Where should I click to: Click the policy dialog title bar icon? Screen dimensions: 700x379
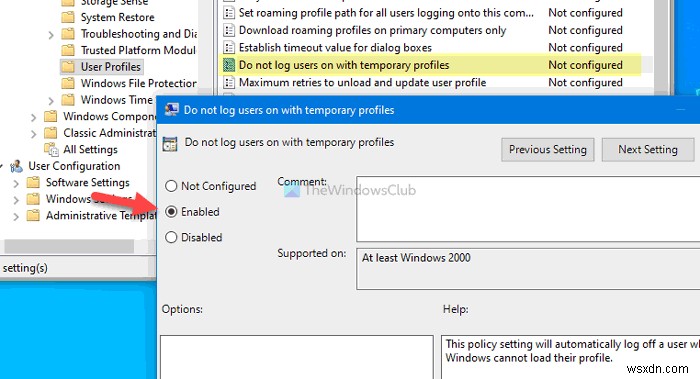click(171, 109)
